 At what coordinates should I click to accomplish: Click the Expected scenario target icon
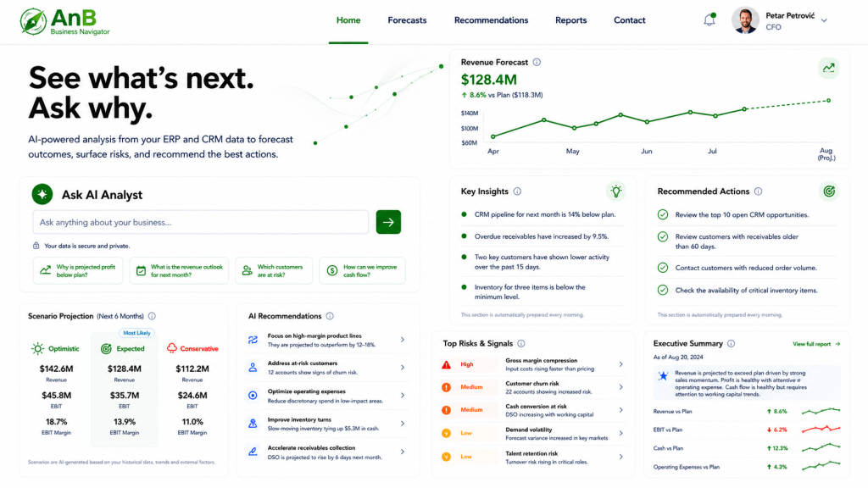pos(106,348)
